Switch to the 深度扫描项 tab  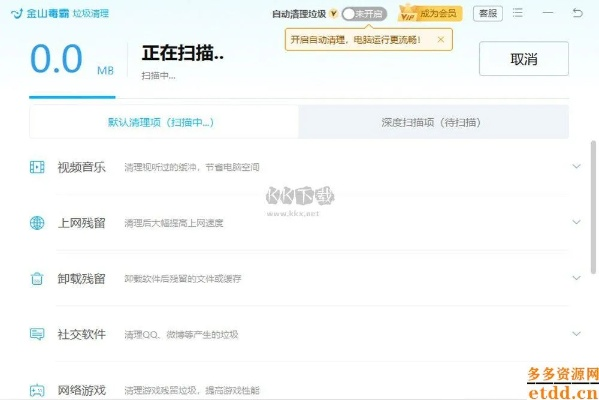click(x=433, y=122)
